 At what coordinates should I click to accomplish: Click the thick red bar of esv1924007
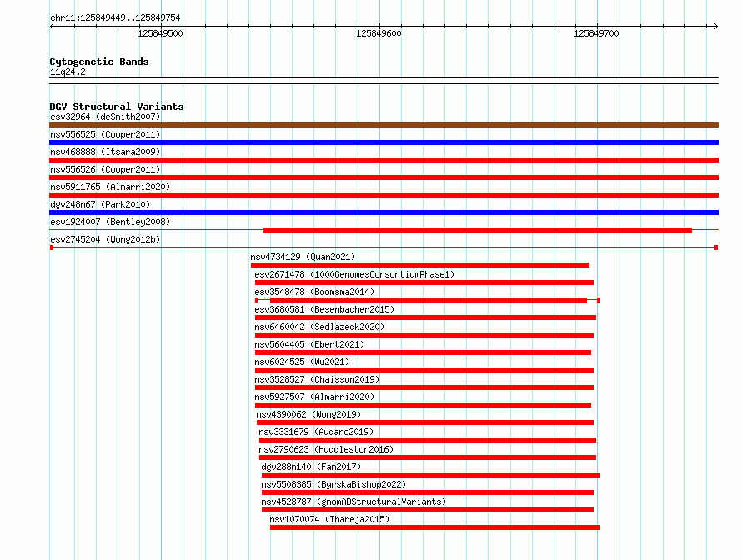tap(478, 230)
